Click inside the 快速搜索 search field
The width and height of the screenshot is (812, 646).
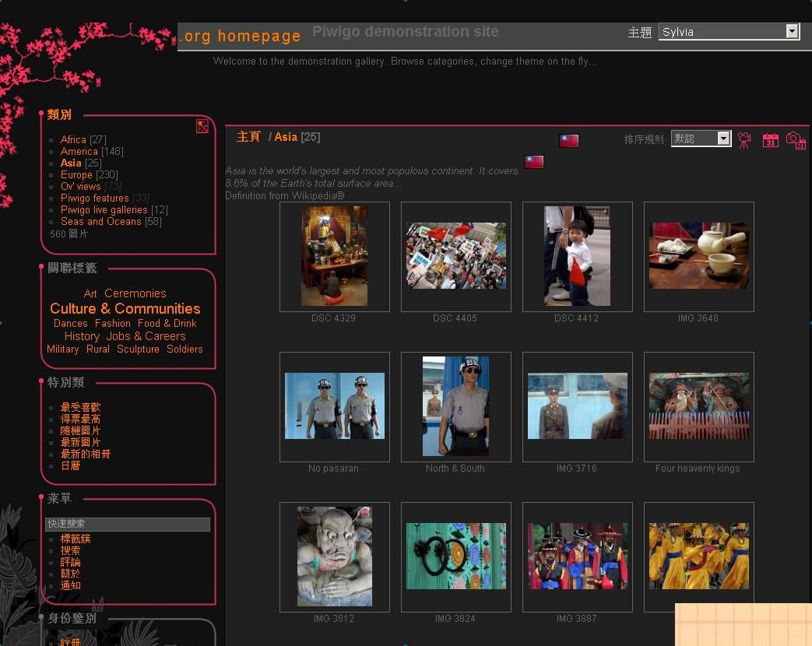[128, 524]
